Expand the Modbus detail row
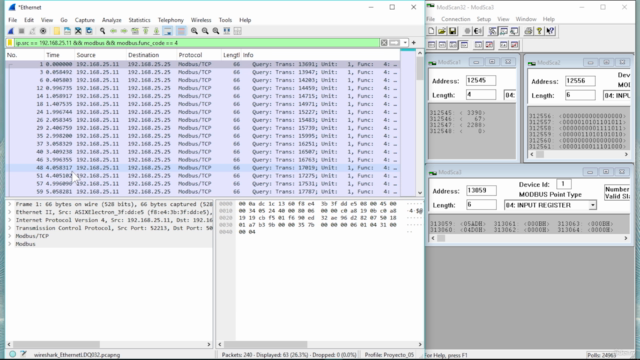640x360 pixels. (x=9, y=244)
